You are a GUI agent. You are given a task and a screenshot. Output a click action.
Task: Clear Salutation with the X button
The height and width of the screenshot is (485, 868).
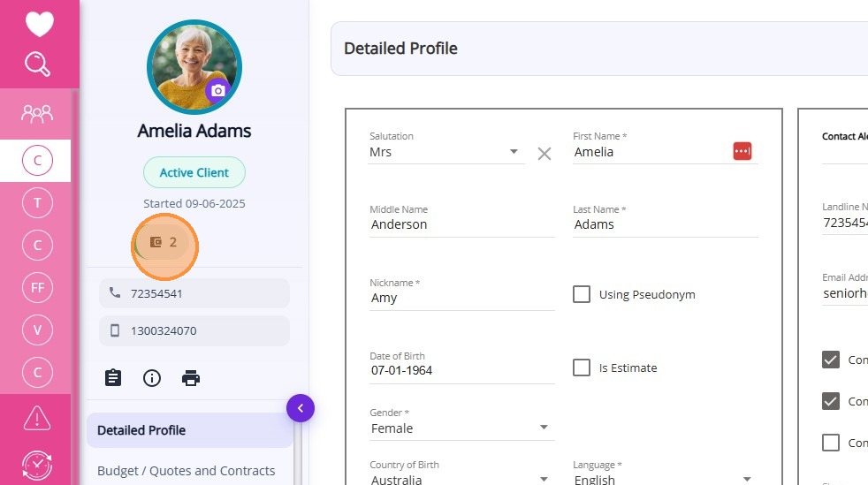tap(544, 154)
